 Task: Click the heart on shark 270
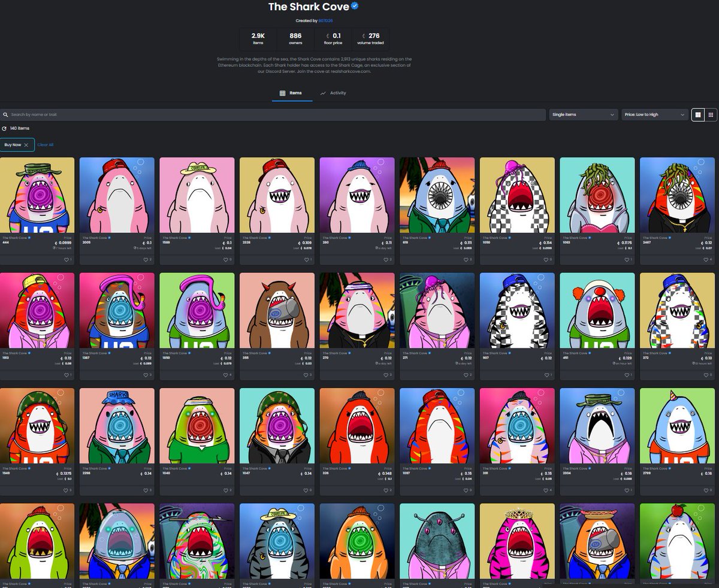coord(385,375)
